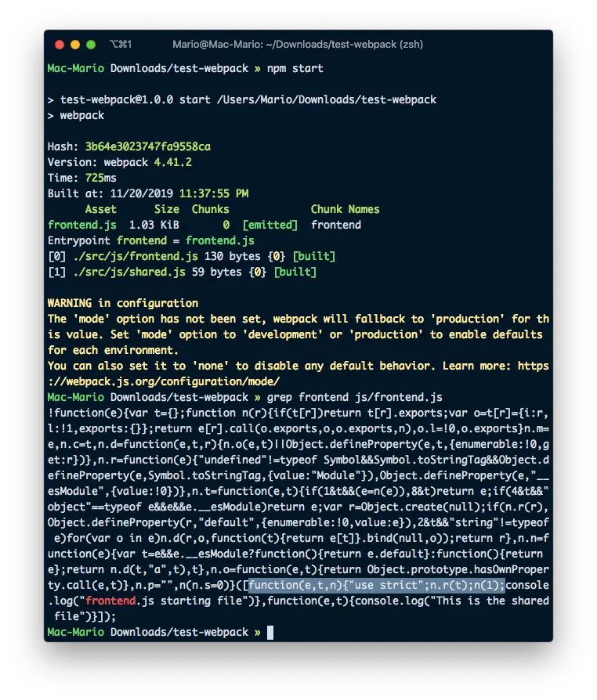The image size is (597, 700).
Task: Click the [emitted] status flag
Action: point(270,225)
